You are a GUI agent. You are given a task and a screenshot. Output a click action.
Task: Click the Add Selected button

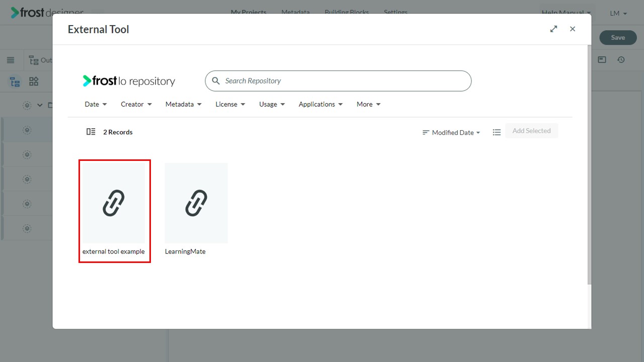tap(532, 131)
